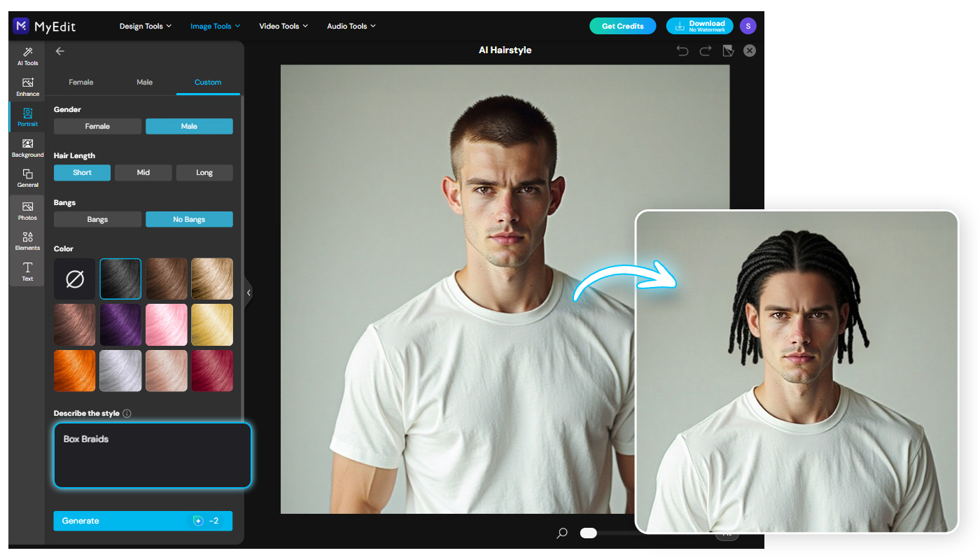This screenshot has height=560, width=980.
Task: Choose Long hair length
Action: 204,173
